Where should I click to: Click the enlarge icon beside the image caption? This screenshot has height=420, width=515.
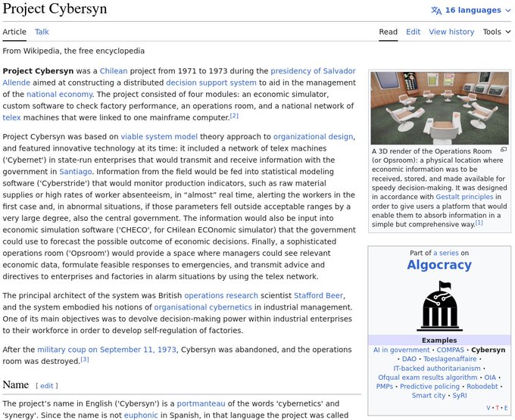tap(504, 150)
